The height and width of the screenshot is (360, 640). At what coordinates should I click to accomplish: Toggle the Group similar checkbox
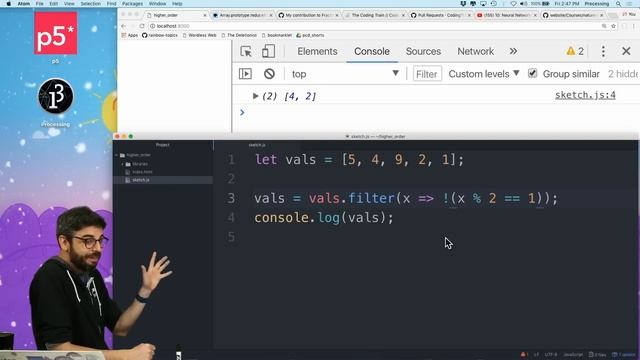point(532,73)
